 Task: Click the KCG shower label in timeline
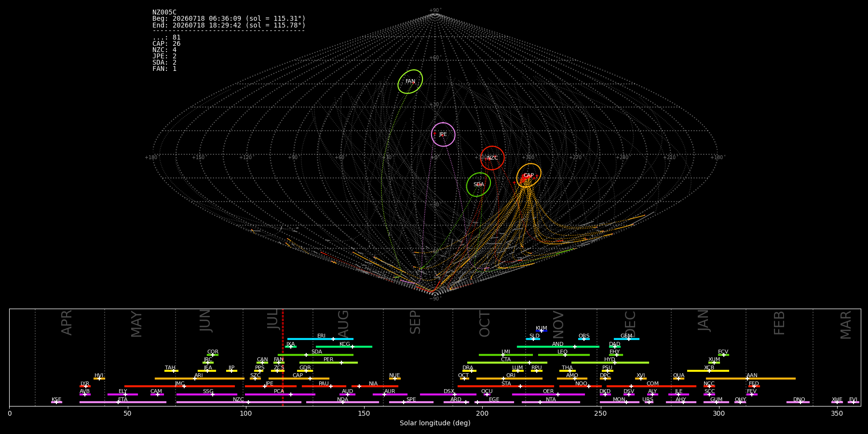[345, 344]
